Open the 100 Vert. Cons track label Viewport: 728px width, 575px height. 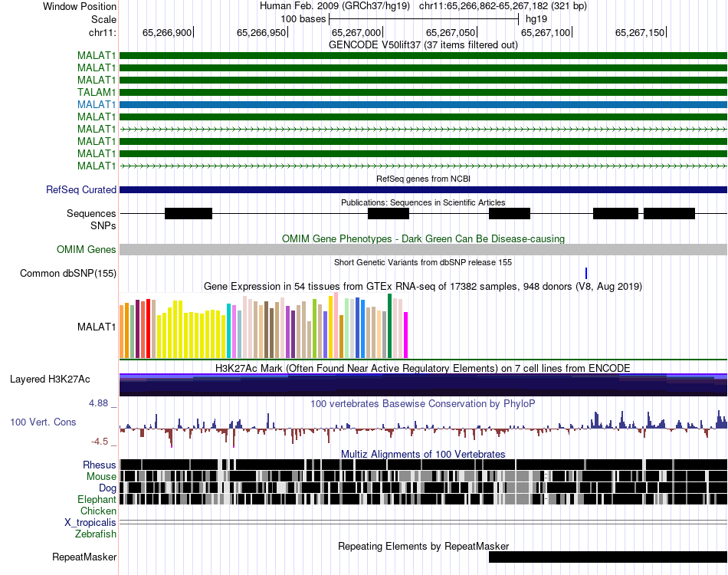(x=43, y=422)
